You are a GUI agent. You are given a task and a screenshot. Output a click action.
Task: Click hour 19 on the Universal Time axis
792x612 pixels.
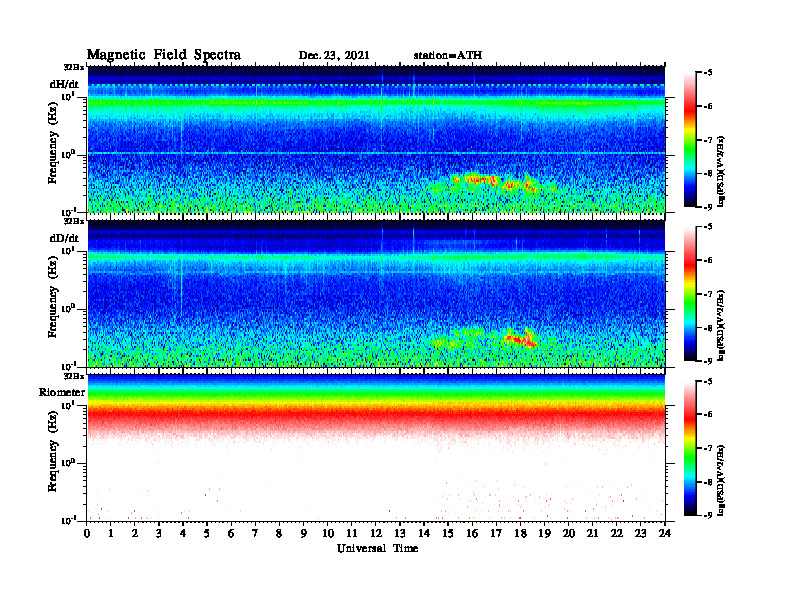544,533
